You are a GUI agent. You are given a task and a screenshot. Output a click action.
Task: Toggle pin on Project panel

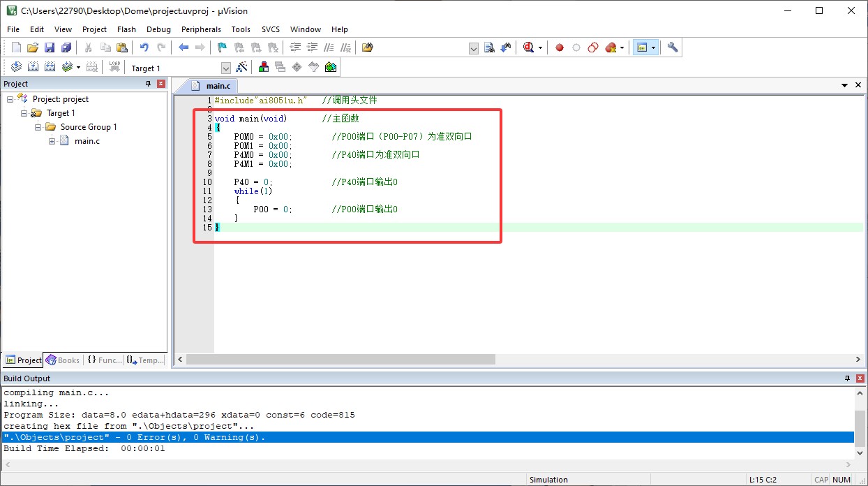pyautogui.click(x=148, y=84)
